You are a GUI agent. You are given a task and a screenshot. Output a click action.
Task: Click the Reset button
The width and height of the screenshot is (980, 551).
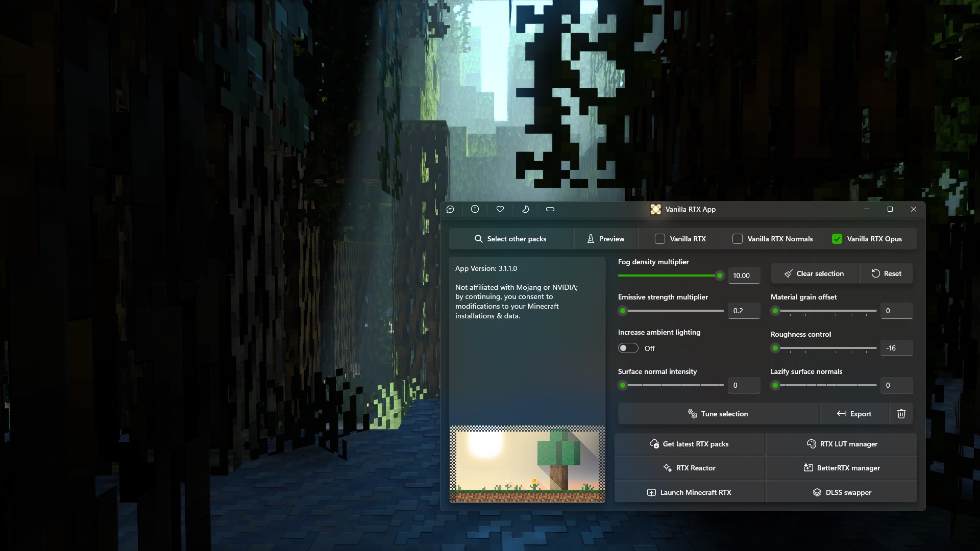pyautogui.click(x=887, y=273)
